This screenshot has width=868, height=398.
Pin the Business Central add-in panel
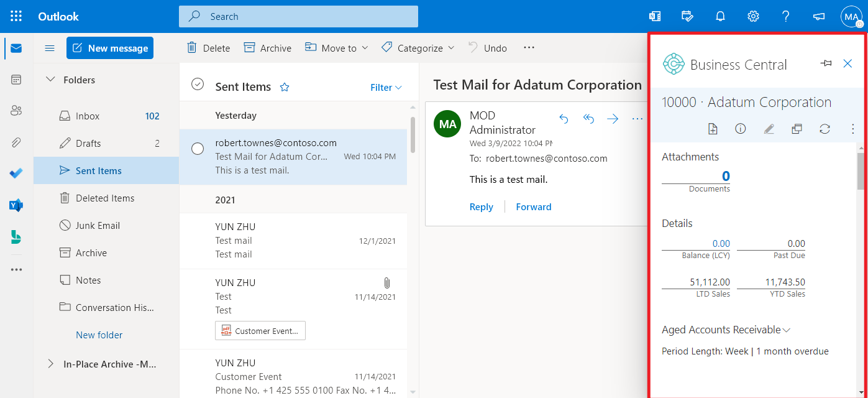point(826,63)
